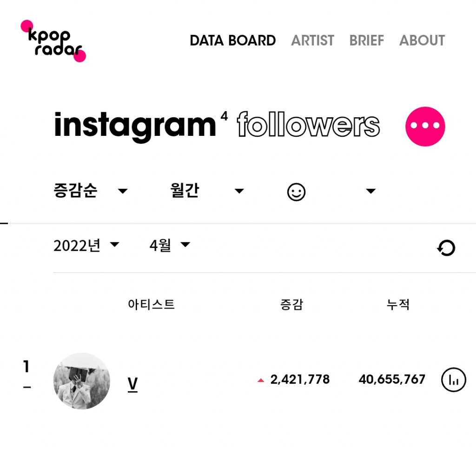Click the artist name link V

[x=132, y=384]
